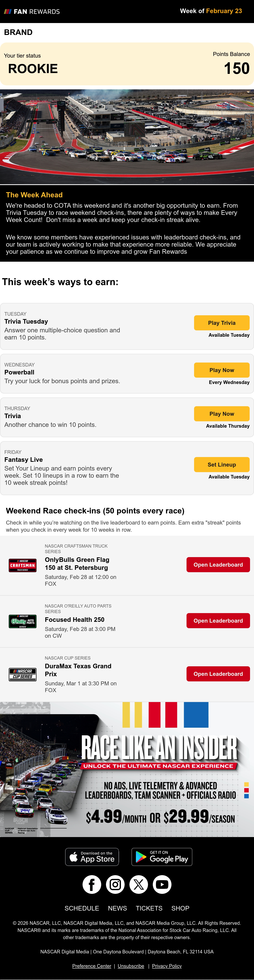The height and width of the screenshot is (980, 254).
Task: Click the Play Trivia button
Action: (x=222, y=323)
